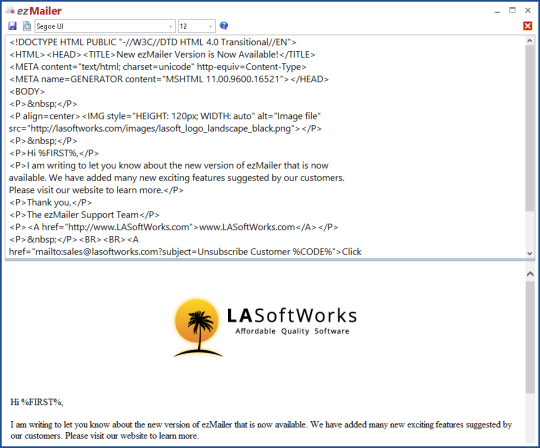540x448 pixels.
Task: Close the ezMailer window from title bar
Action: coord(528,11)
